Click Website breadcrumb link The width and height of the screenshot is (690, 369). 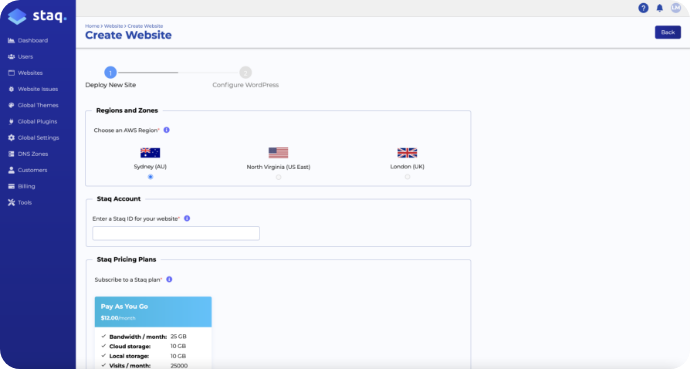pos(113,26)
